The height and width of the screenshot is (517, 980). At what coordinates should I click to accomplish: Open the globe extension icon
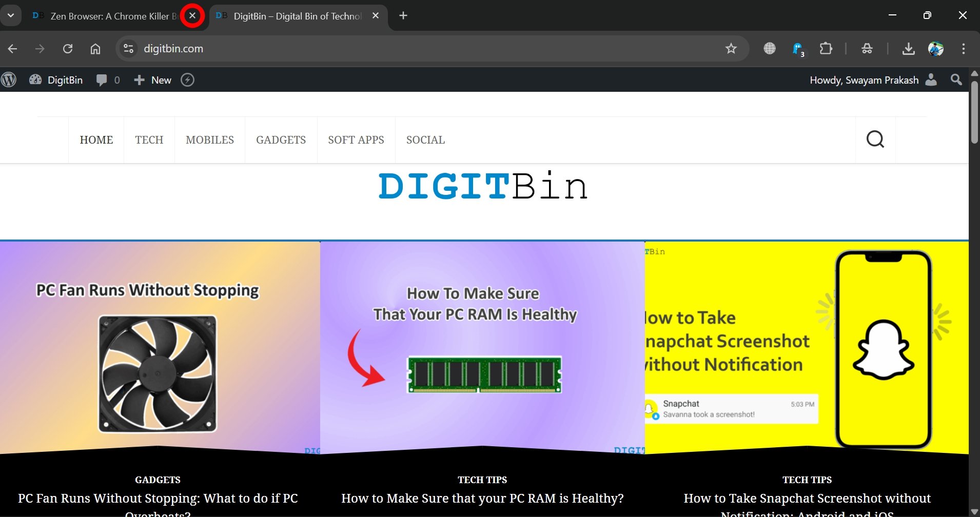tap(770, 49)
